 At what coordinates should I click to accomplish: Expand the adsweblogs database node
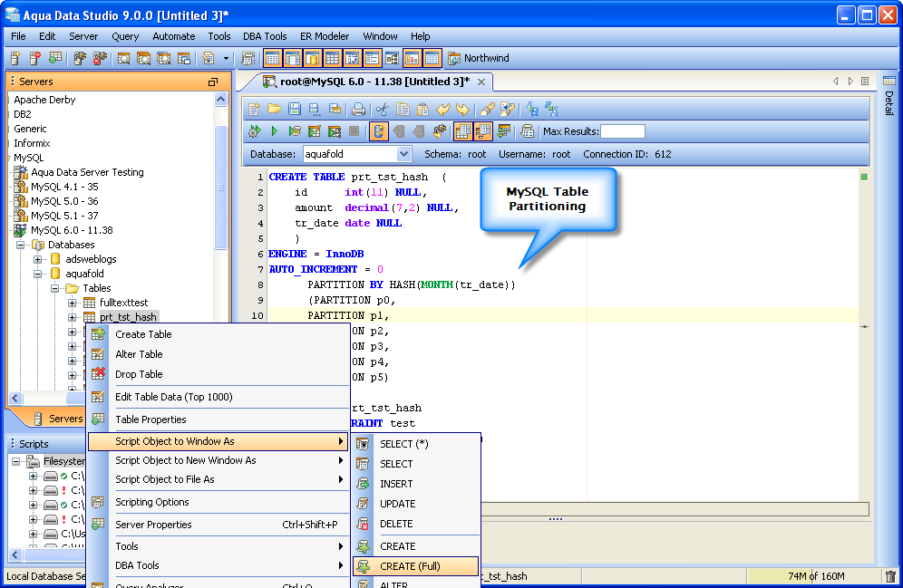pyautogui.click(x=38, y=259)
